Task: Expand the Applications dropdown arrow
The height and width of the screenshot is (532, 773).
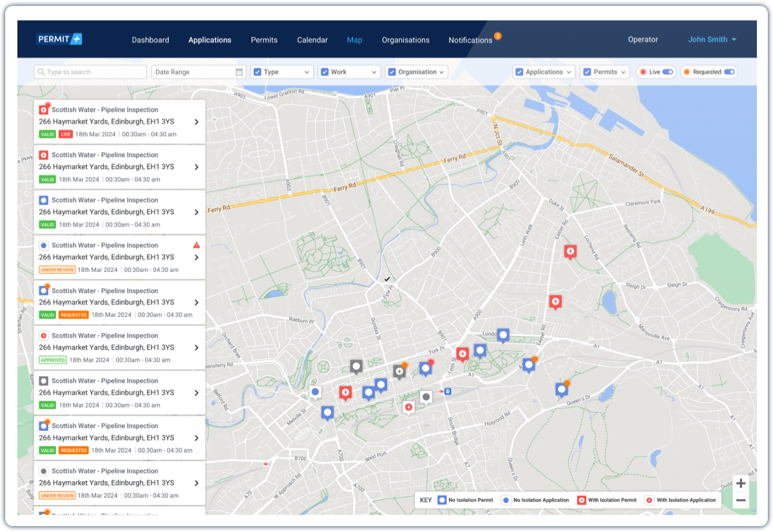Action: [x=569, y=72]
